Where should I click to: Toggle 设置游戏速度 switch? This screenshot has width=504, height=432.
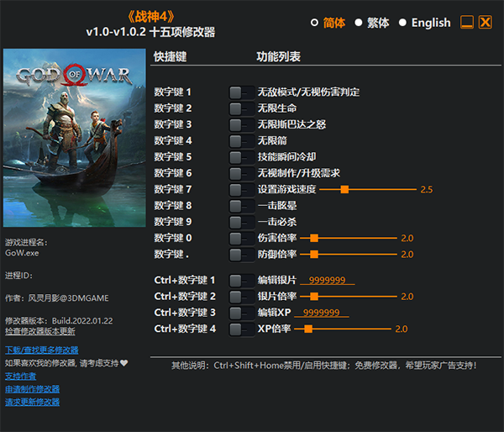click(x=242, y=190)
